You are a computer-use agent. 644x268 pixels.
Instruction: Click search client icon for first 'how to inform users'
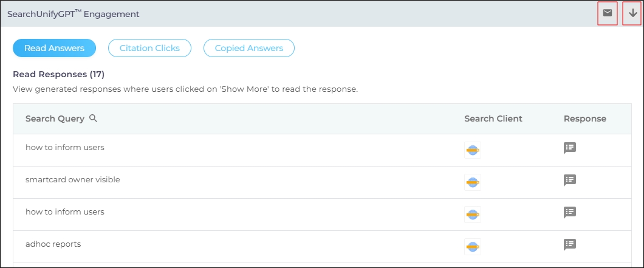click(x=472, y=149)
